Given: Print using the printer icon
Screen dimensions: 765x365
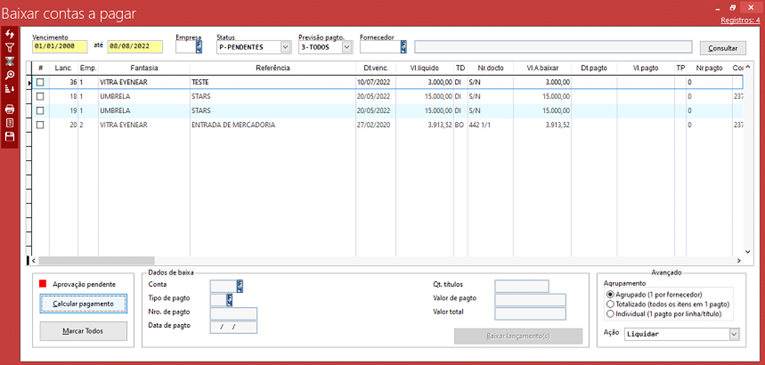Looking at the screenshot, I should pyautogui.click(x=9, y=109).
